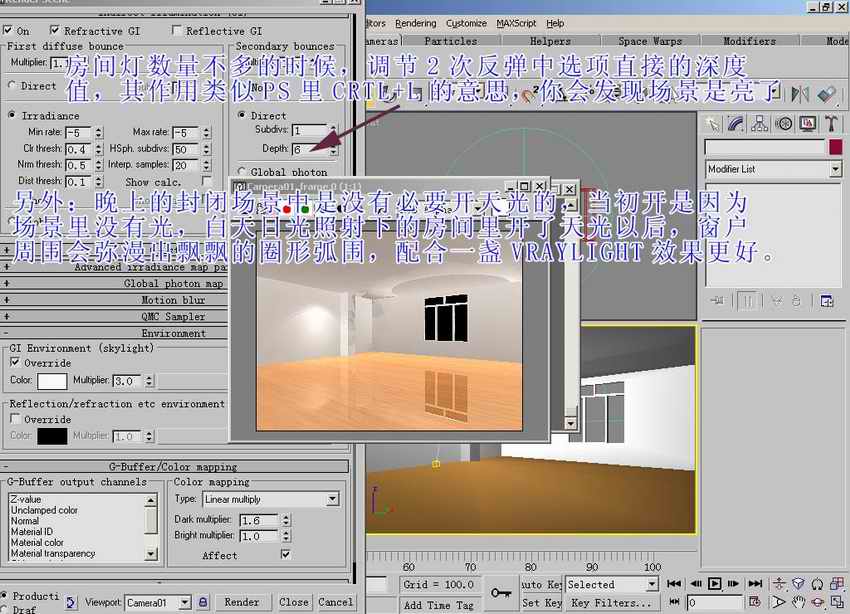Image resolution: width=850 pixels, height=614 pixels.
Task: Open the Display command panel tab
Action: pyautogui.click(x=808, y=124)
